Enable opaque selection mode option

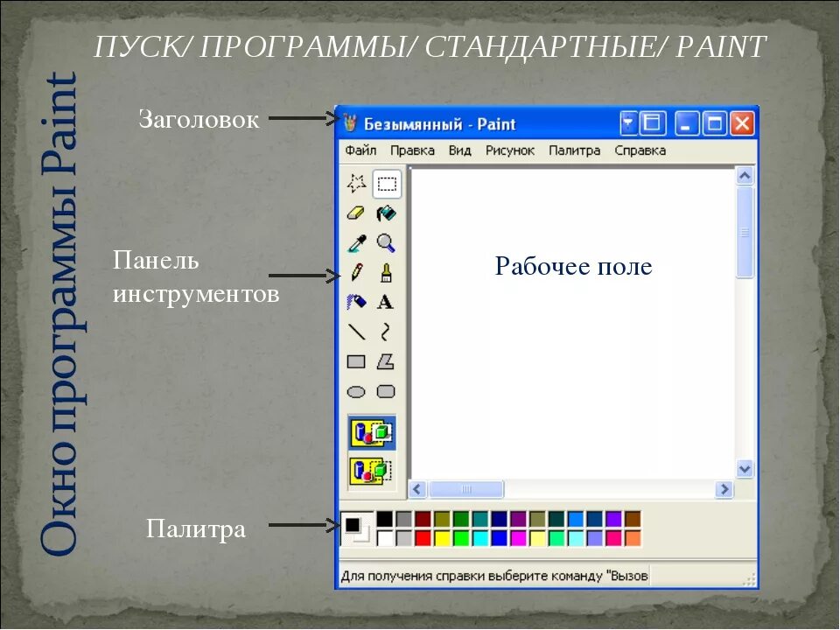click(372, 432)
